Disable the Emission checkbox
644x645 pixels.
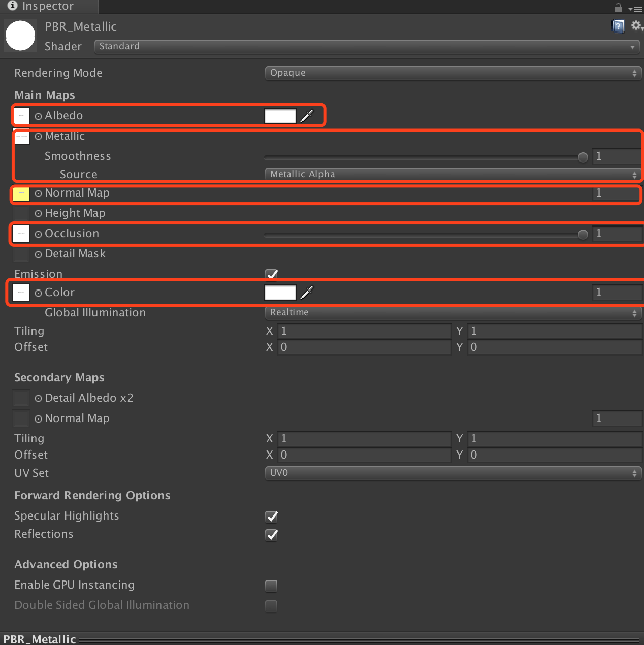click(x=272, y=274)
